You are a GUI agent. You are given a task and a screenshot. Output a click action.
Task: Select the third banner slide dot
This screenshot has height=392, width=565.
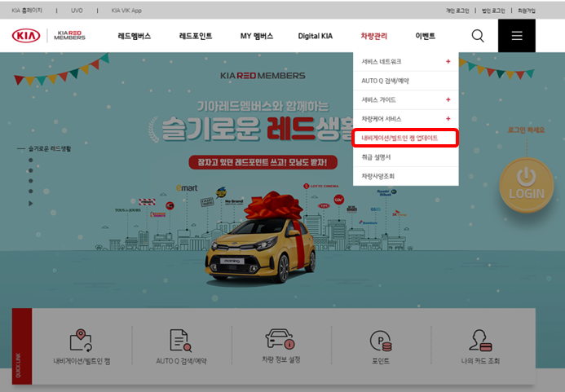pos(31,181)
